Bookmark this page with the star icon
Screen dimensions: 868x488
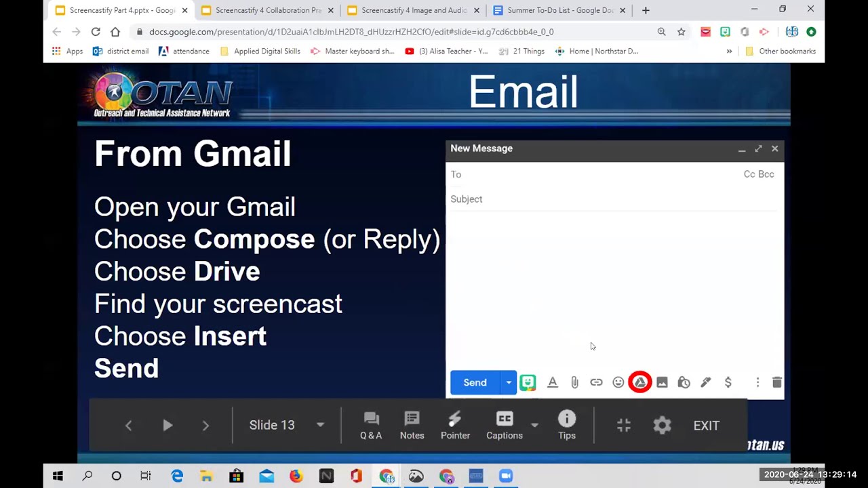click(681, 32)
